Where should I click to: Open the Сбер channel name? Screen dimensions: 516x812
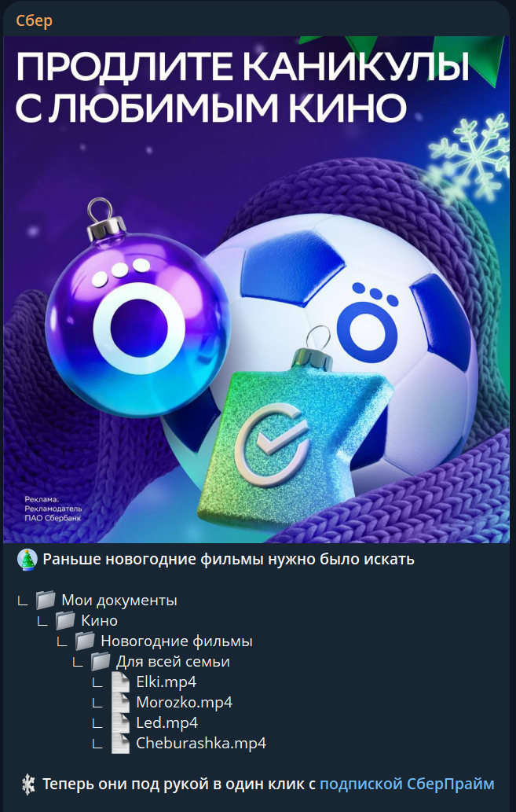(x=34, y=20)
